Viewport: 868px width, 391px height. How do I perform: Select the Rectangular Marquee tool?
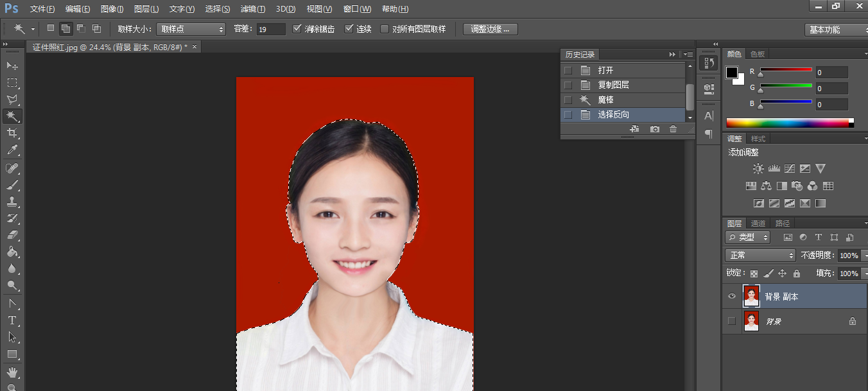click(x=12, y=82)
